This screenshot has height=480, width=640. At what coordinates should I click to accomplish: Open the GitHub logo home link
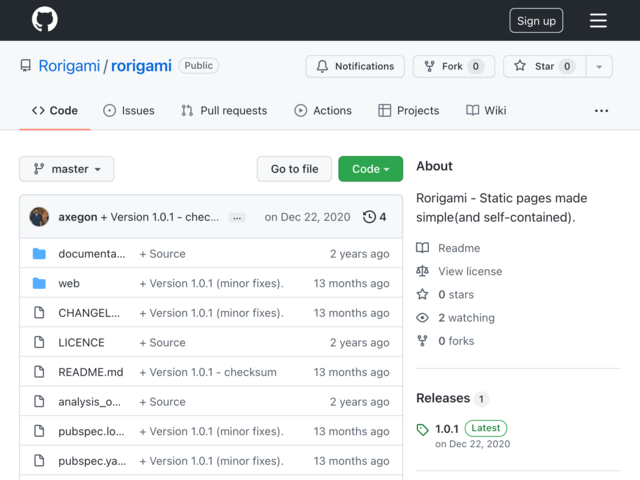coord(44,19)
